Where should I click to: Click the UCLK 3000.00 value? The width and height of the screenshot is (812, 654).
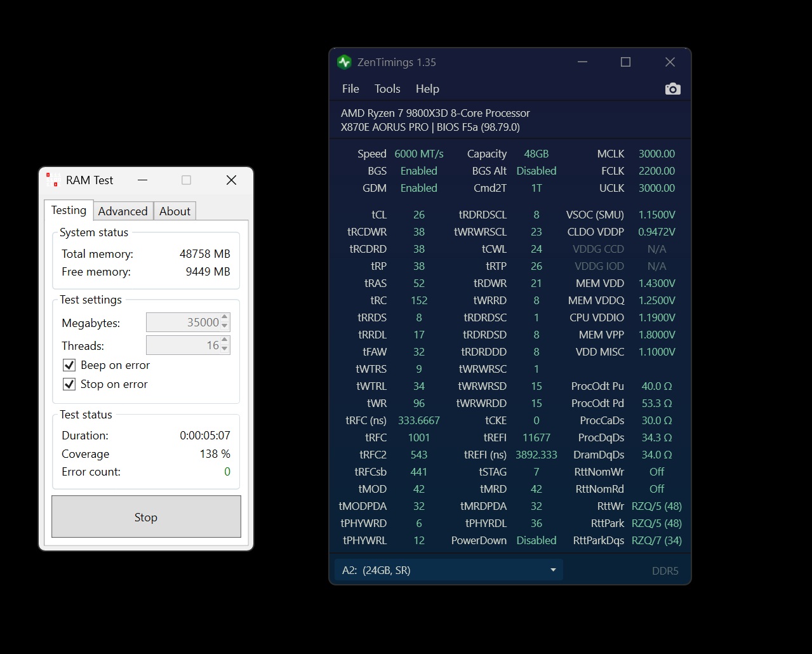(656, 188)
